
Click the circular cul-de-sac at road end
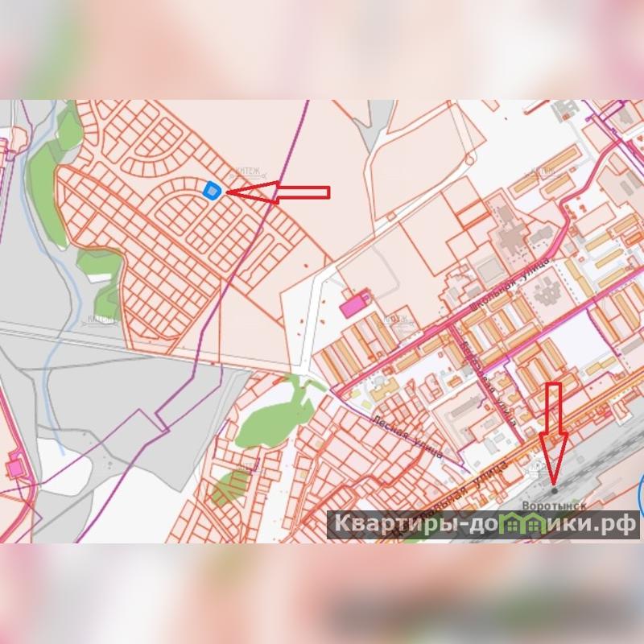pyautogui.click(x=471, y=158)
